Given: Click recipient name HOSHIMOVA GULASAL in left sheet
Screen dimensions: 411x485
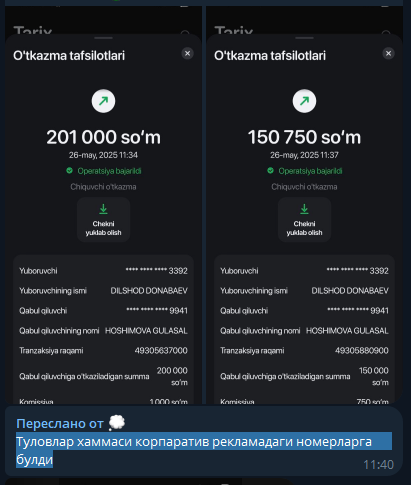Looking at the screenshot, I should pos(146,331).
